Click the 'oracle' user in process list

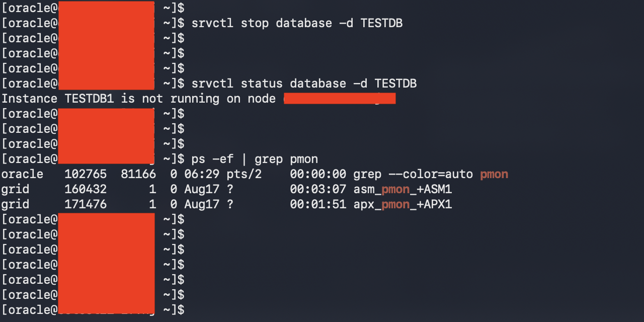(22, 174)
